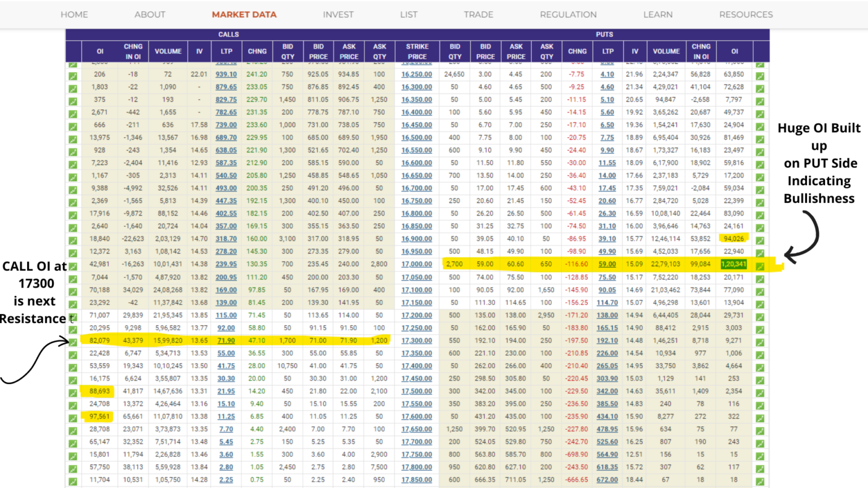
Task: Open the calls chart icon in the 17,550.00 row
Action: coord(73,406)
